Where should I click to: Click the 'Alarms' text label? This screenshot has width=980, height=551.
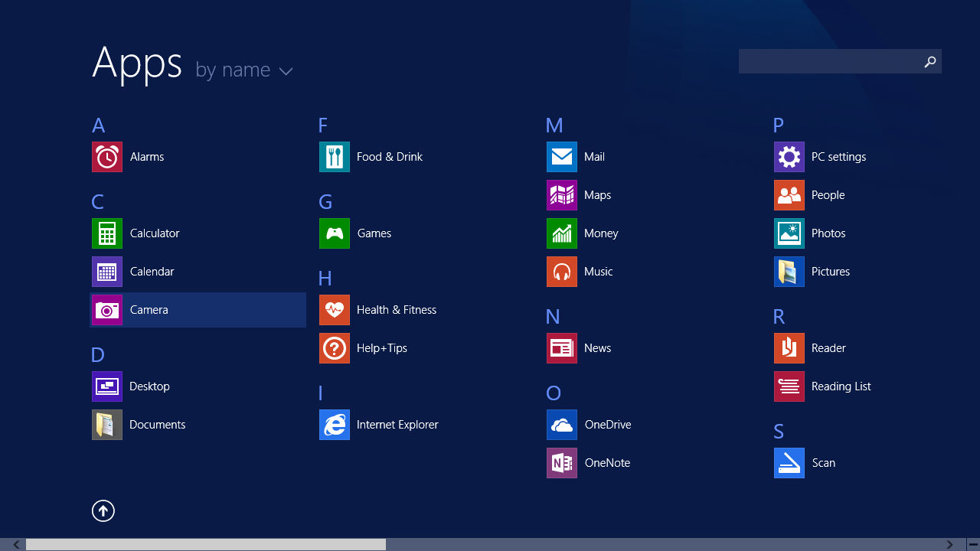pos(147,157)
